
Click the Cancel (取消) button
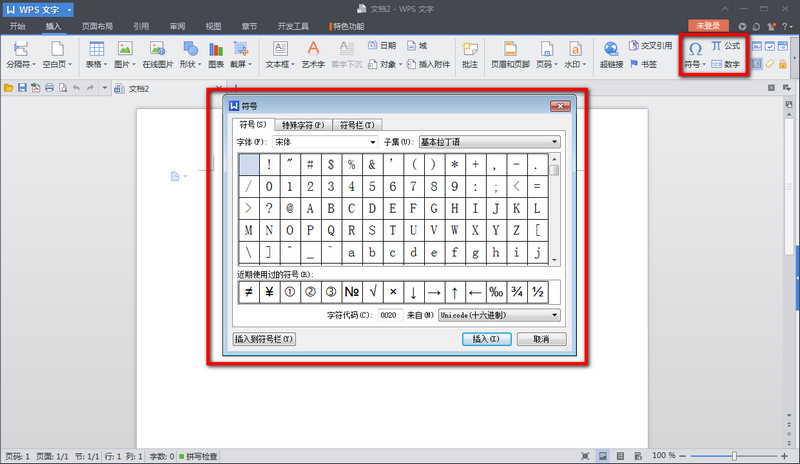pyautogui.click(x=541, y=339)
